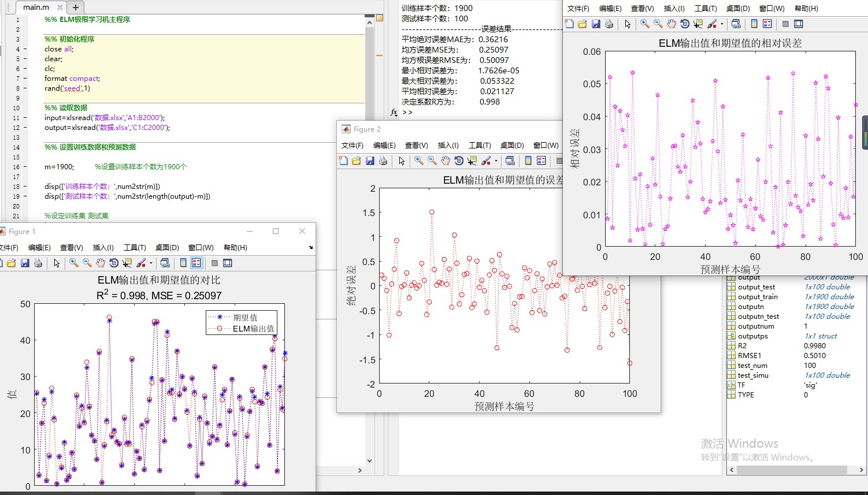Activate Zoom In tool in Figure 2
This screenshot has width=868, height=495.
(x=419, y=161)
